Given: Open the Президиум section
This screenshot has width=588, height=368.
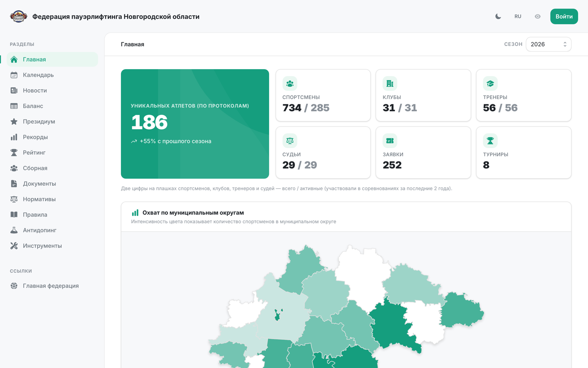Looking at the screenshot, I should [52, 121].
